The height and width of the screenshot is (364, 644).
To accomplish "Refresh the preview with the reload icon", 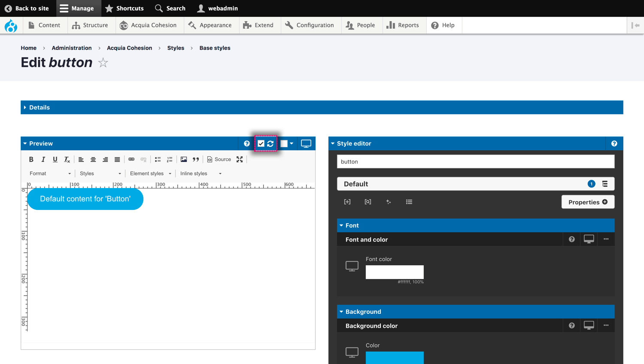I will coord(270,144).
